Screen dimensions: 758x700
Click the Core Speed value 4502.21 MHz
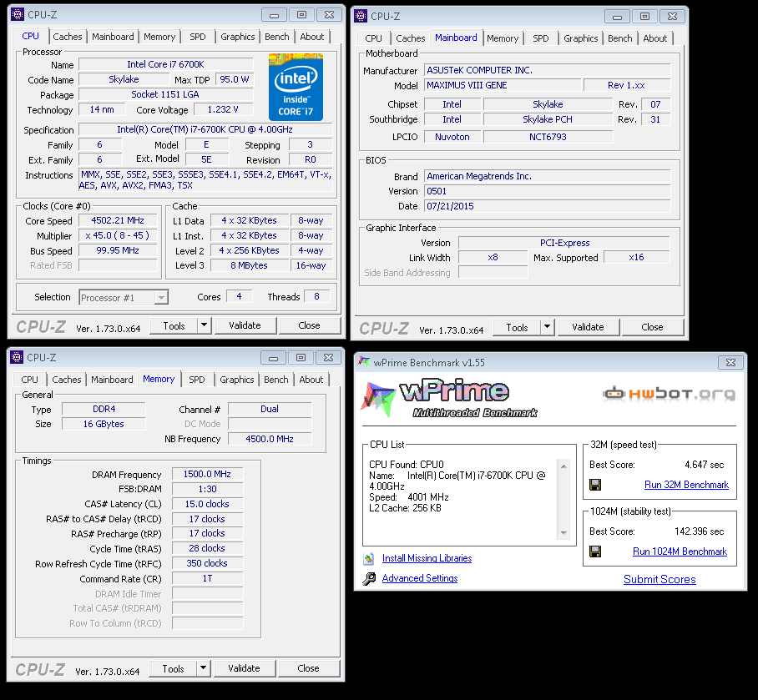tap(118, 221)
